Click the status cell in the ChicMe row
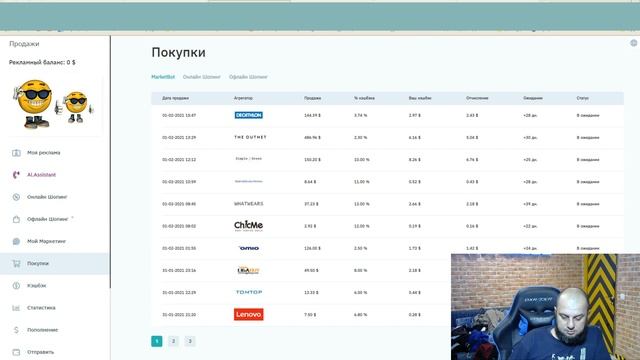The width and height of the screenshot is (640, 360). pos(588,226)
